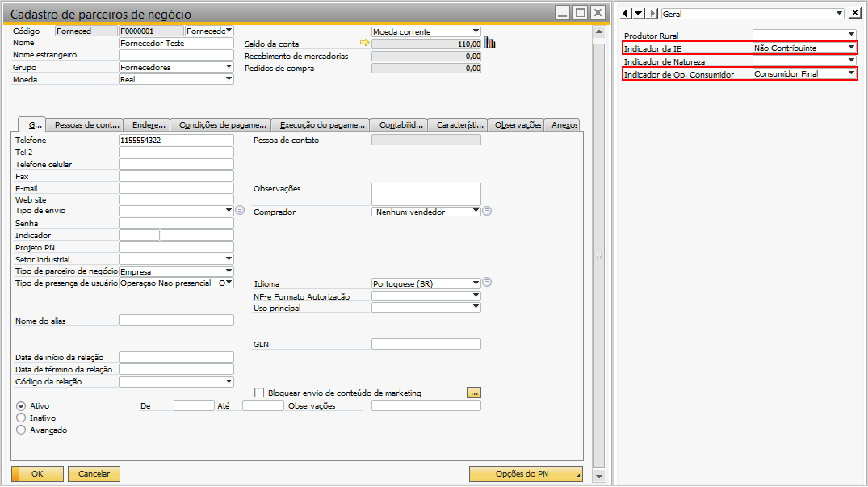
Task: Click the Telefone celular input field
Action: 176,164
